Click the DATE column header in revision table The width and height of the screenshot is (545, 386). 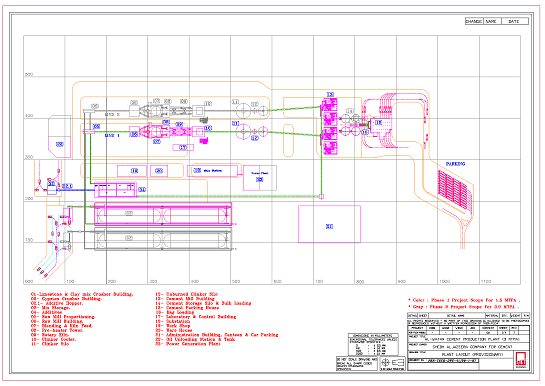tap(514, 21)
